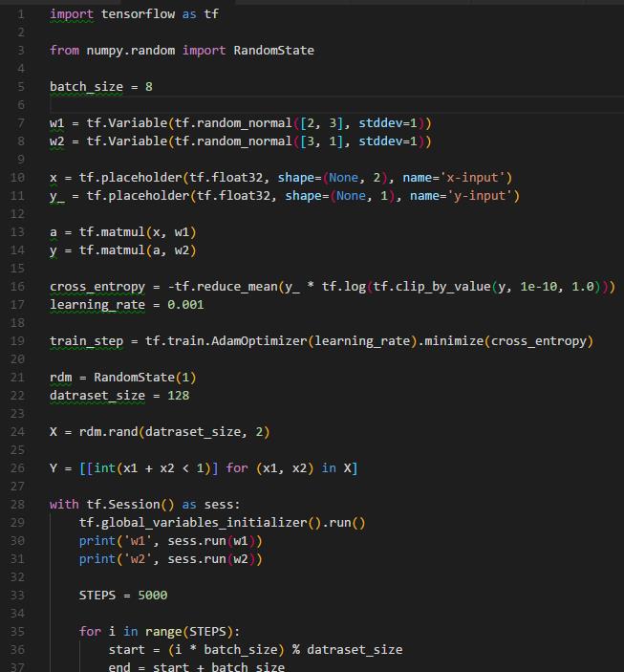
Task: Click 'datraset_size' on line 22
Action: click(x=97, y=396)
